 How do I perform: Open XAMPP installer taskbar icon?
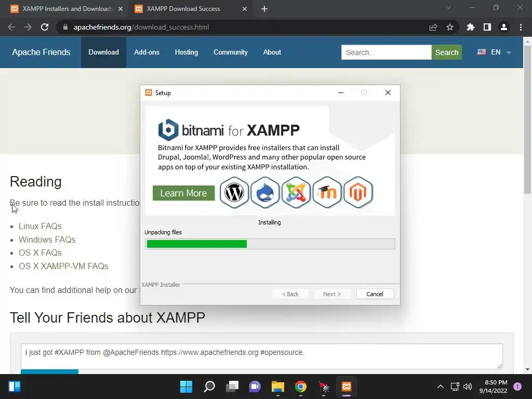347,387
